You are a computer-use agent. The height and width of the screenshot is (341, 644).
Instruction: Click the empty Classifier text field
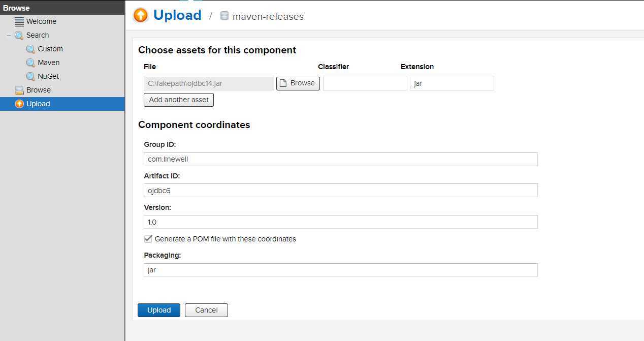(365, 83)
